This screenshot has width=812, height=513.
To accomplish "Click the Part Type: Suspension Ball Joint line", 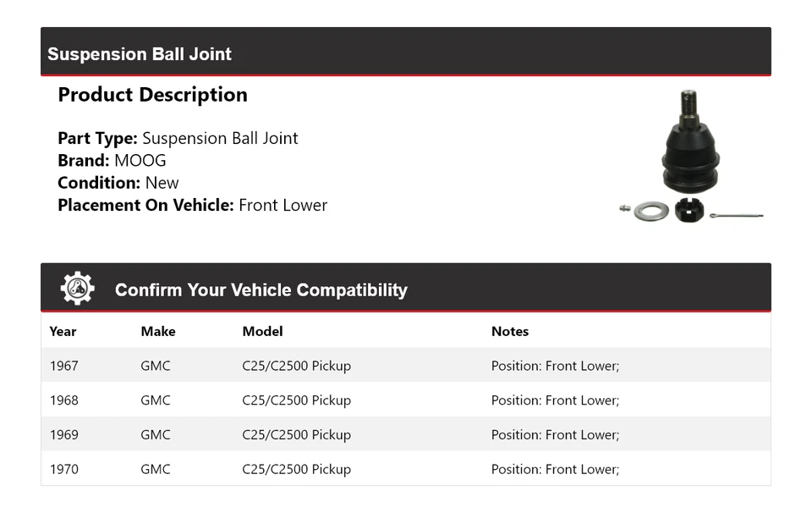I will coord(178,138).
